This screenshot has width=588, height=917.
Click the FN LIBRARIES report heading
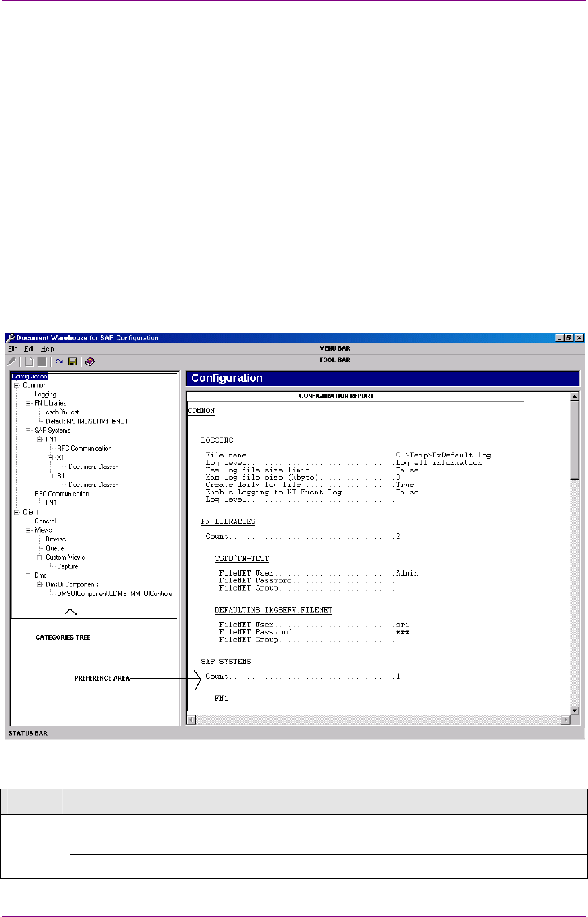pyautogui.click(x=228, y=521)
